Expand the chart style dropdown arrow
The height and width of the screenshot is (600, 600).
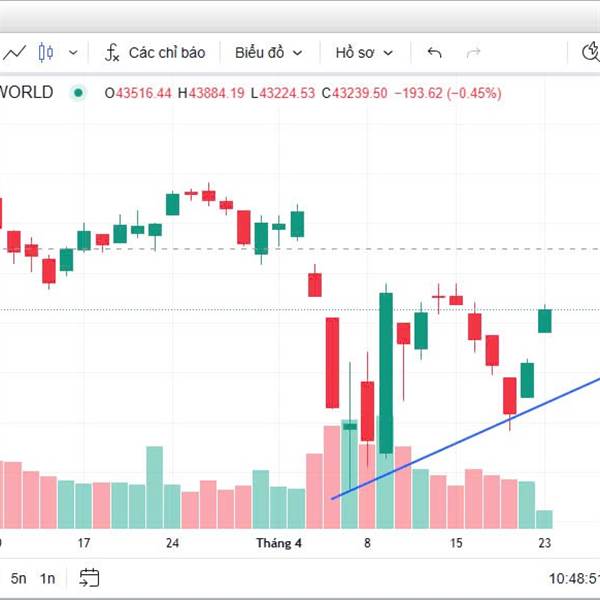[x=72, y=53]
